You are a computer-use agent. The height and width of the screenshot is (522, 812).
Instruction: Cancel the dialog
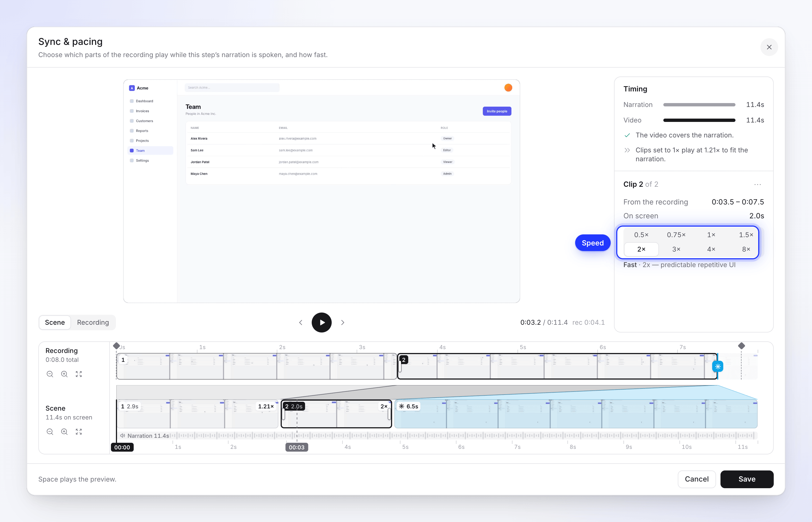coord(696,479)
